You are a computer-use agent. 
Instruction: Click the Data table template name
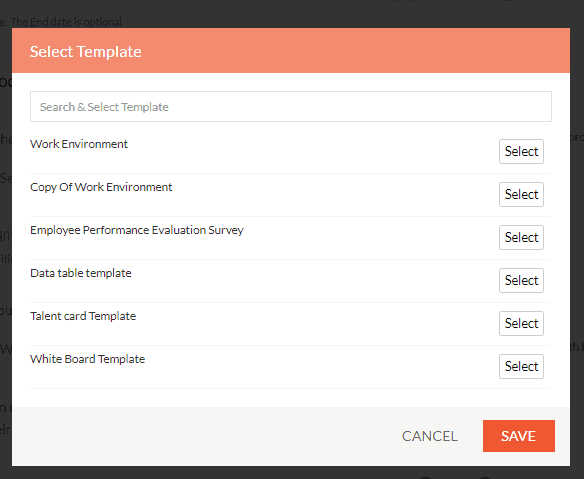[x=81, y=273]
